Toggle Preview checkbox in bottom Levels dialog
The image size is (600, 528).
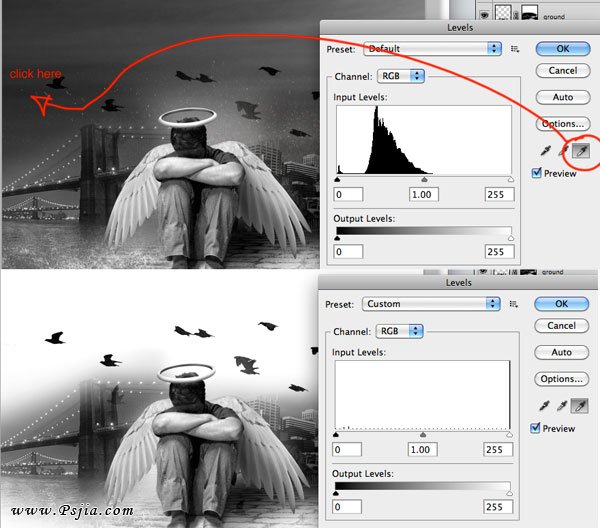click(x=538, y=429)
